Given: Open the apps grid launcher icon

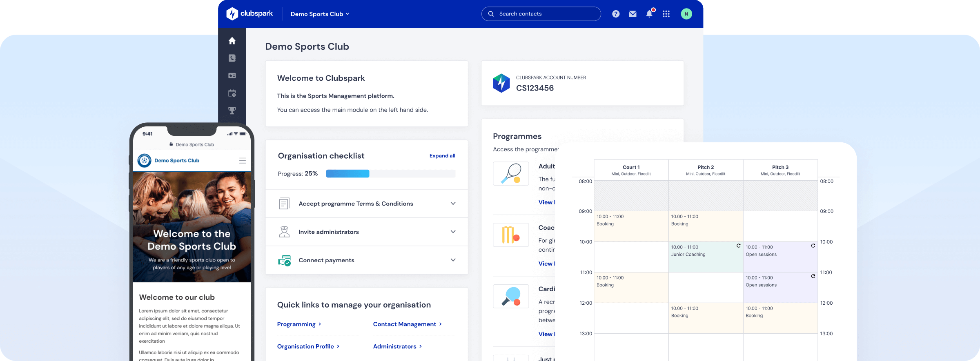Looking at the screenshot, I should coord(666,14).
